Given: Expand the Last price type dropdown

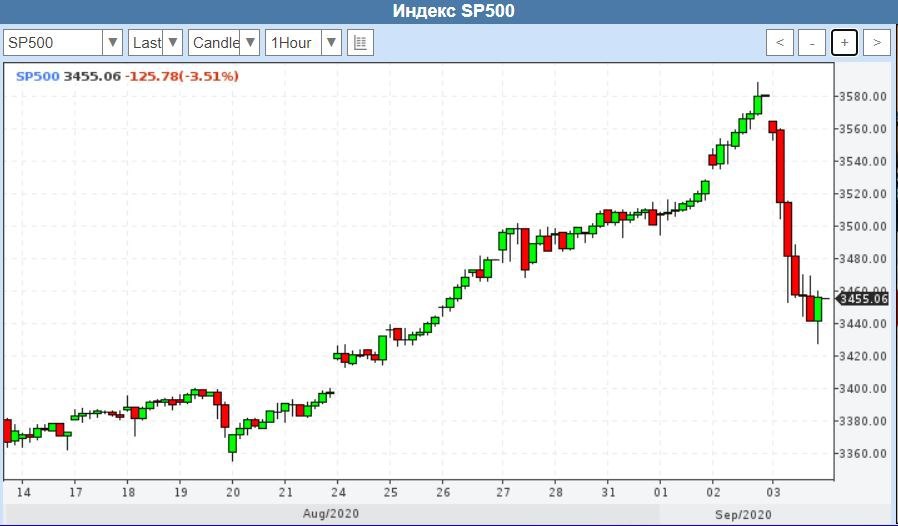Looking at the screenshot, I should [x=155, y=43].
